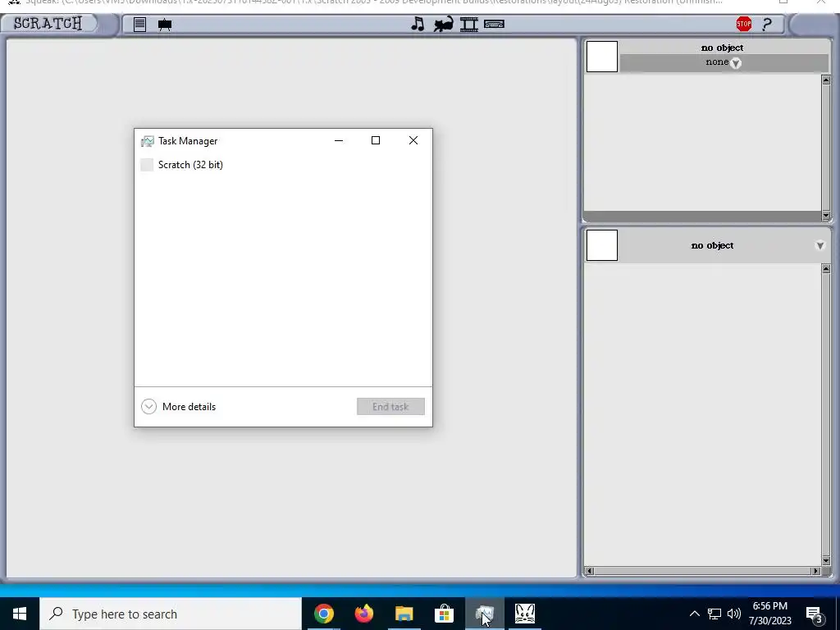Maximize the Task Manager window
Image resolution: width=840 pixels, height=630 pixels.
376,140
